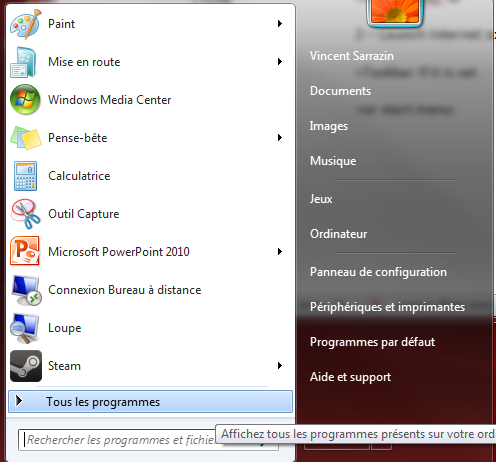
Task: Open Panneau de configuration
Action: pos(378,272)
